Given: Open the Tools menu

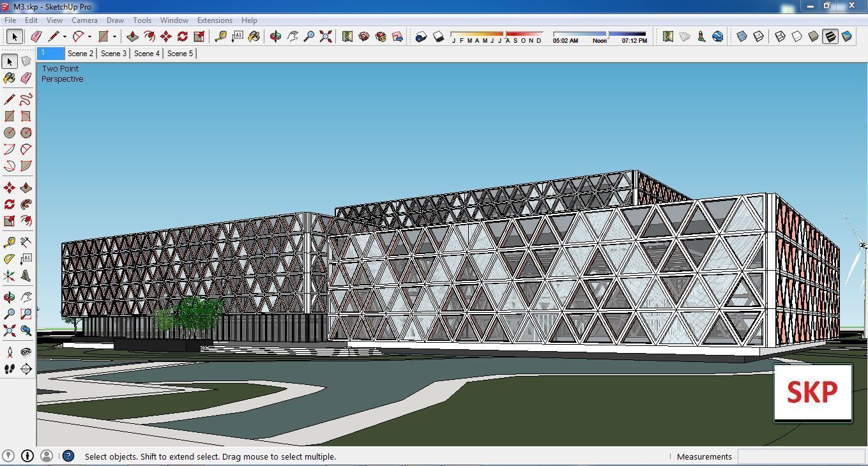Looking at the screenshot, I should [142, 20].
